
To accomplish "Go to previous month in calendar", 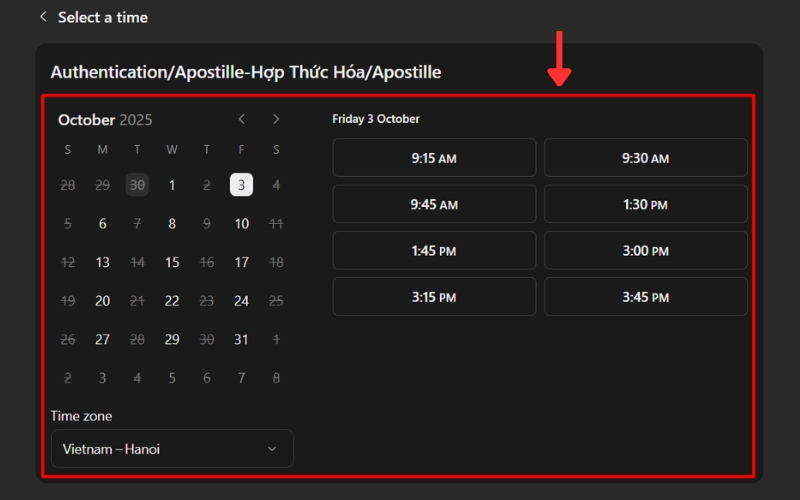I will [242, 119].
